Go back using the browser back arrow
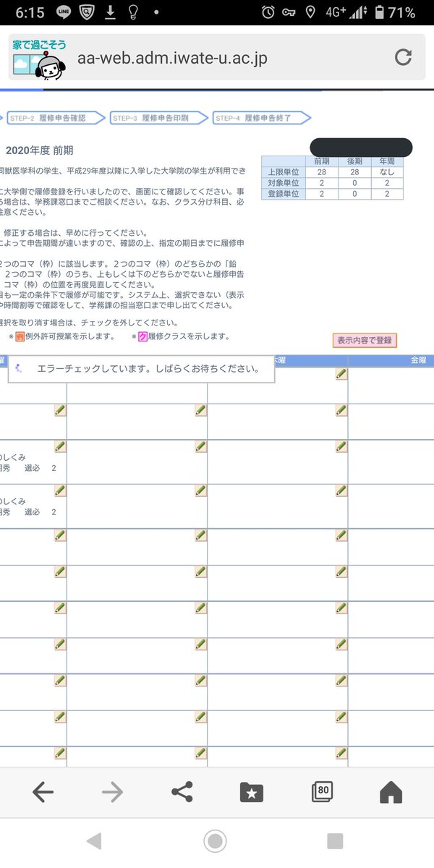Image resolution: width=434 pixels, height=868 pixels. [43, 793]
